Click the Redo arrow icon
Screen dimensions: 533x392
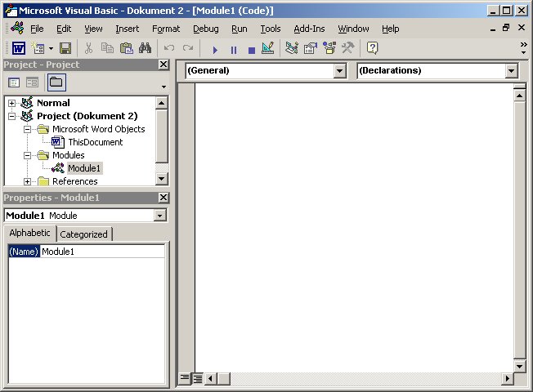[188, 48]
